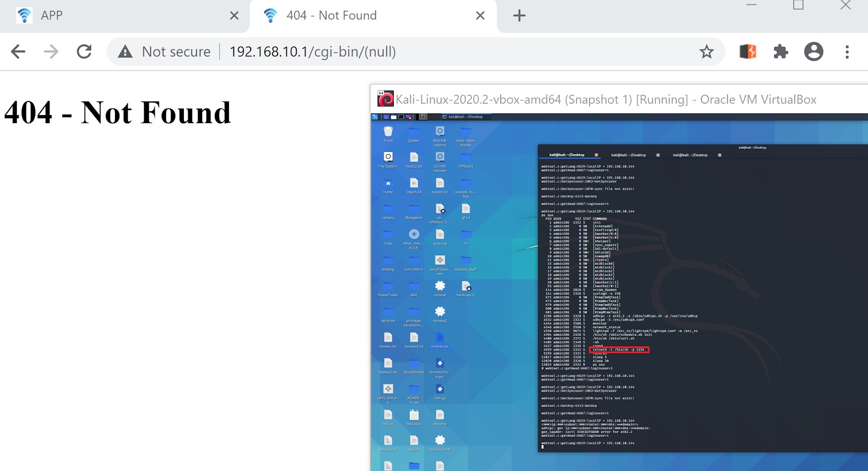Open the test.pcap capture file

(414, 417)
